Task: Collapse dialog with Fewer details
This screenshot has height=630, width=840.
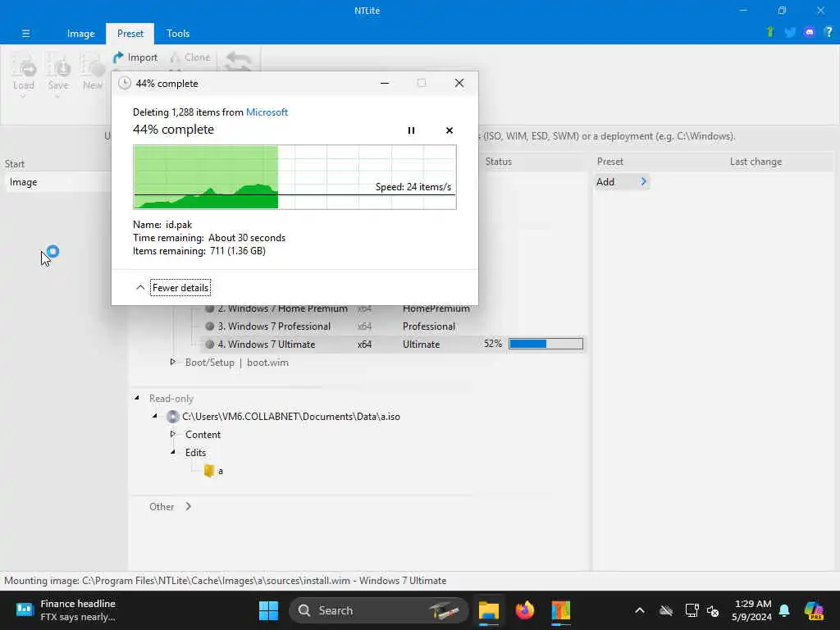Action: point(180,288)
